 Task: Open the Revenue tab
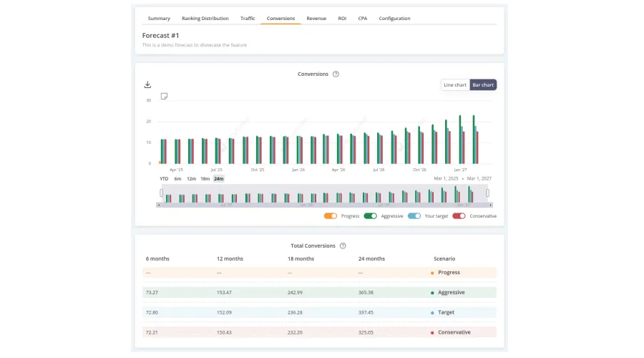click(x=316, y=18)
